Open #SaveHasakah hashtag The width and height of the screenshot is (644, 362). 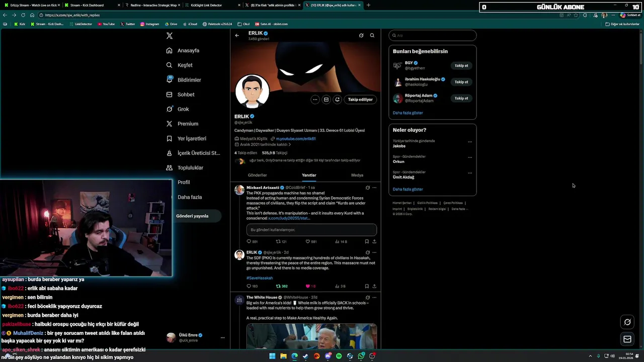point(260,278)
